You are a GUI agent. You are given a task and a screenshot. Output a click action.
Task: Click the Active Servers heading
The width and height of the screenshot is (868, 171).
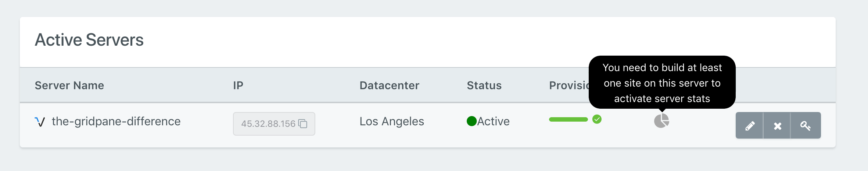[x=89, y=40]
